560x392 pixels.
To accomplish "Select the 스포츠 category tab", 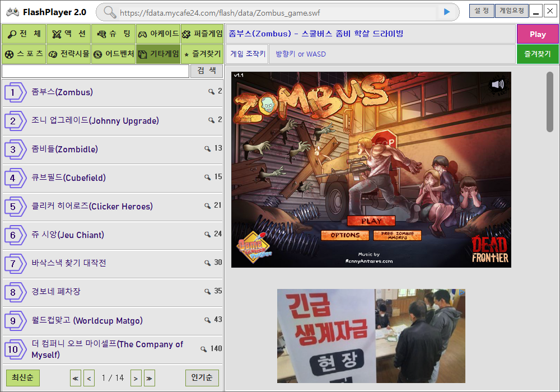I will tap(24, 54).
